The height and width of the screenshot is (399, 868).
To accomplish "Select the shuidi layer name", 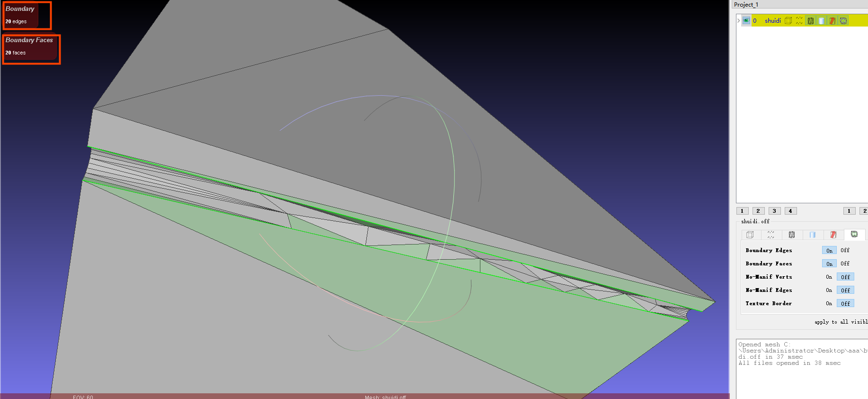I will click(773, 20).
